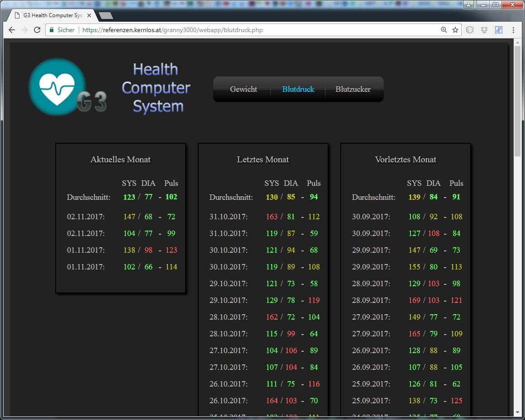This screenshot has width=525, height=420.
Task: Bookmark this page with the star icon
Action: tap(455, 30)
